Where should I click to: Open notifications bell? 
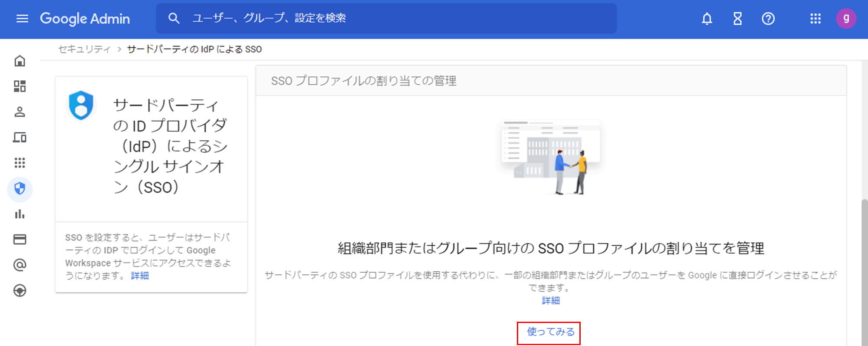707,19
